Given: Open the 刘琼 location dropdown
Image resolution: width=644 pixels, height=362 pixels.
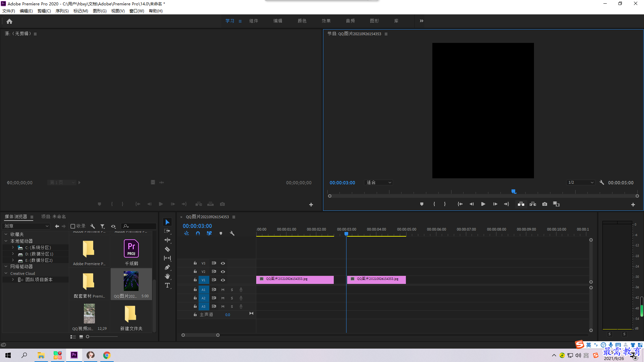Looking at the screenshot, I should [26, 226].
